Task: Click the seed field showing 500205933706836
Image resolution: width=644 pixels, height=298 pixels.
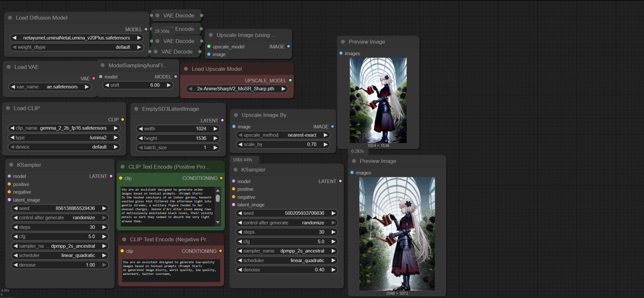Action: (x=286, y=213)
